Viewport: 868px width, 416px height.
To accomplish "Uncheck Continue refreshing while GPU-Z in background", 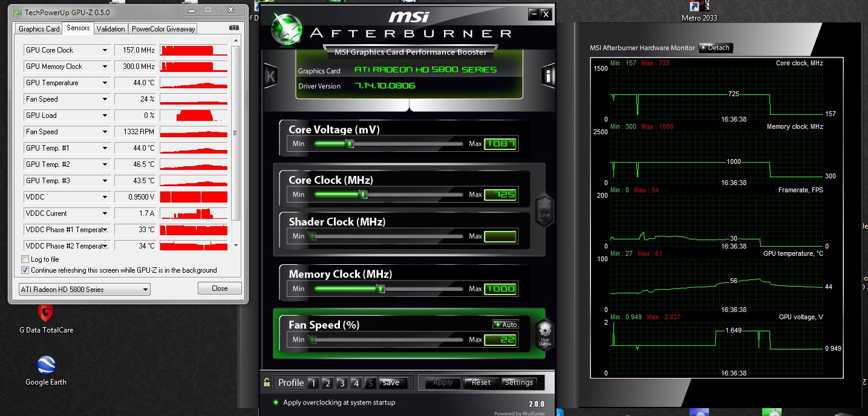I will pyautogui.click(x=25, y=270).
